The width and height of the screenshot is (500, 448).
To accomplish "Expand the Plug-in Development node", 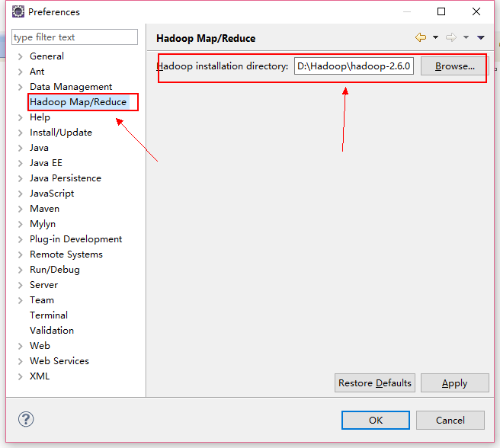I will [21, 240].
